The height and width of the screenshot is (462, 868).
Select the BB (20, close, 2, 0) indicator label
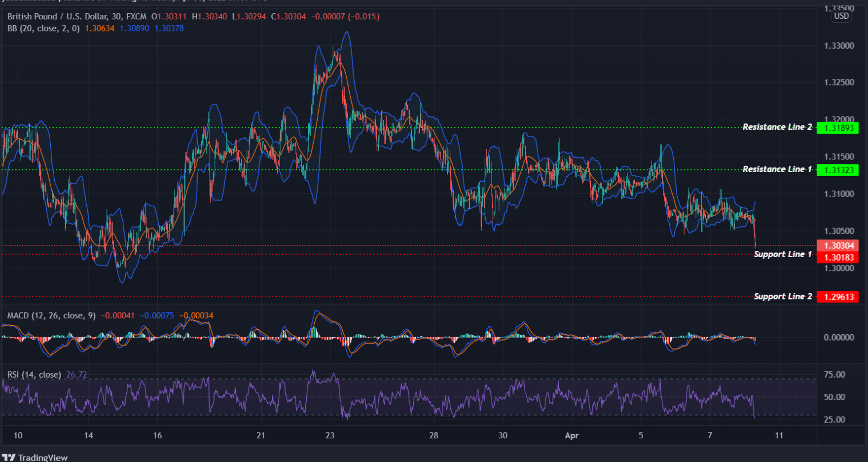(44, 28)
